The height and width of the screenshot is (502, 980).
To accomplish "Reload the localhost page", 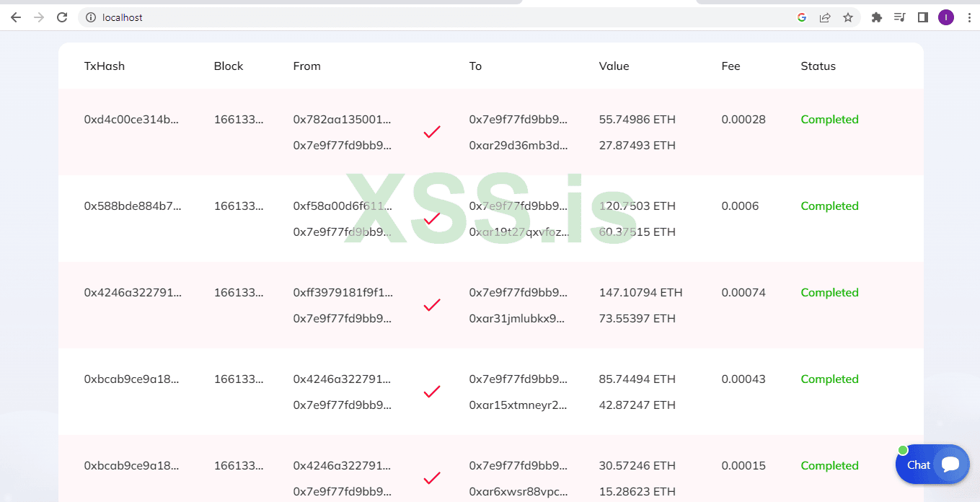I will point(62,17).
